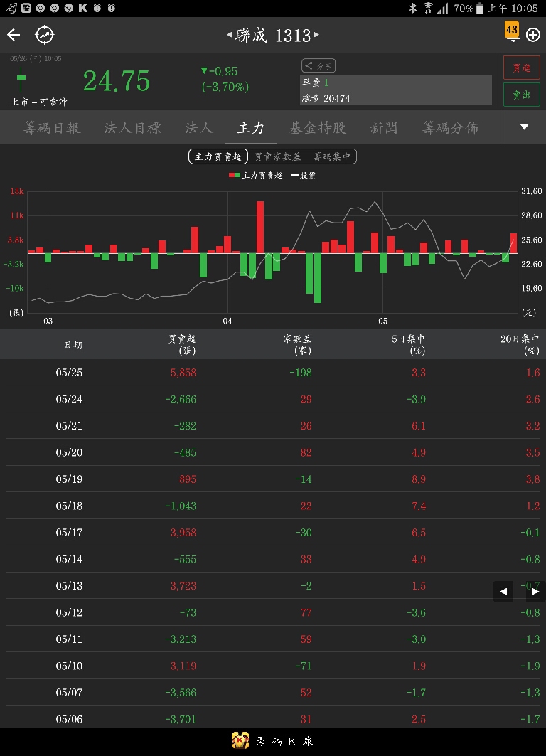Image resolution: width=546 pixels, height=756 pixels.
Task: Switch to the 基金持股 tab
Action: point(317,128)
